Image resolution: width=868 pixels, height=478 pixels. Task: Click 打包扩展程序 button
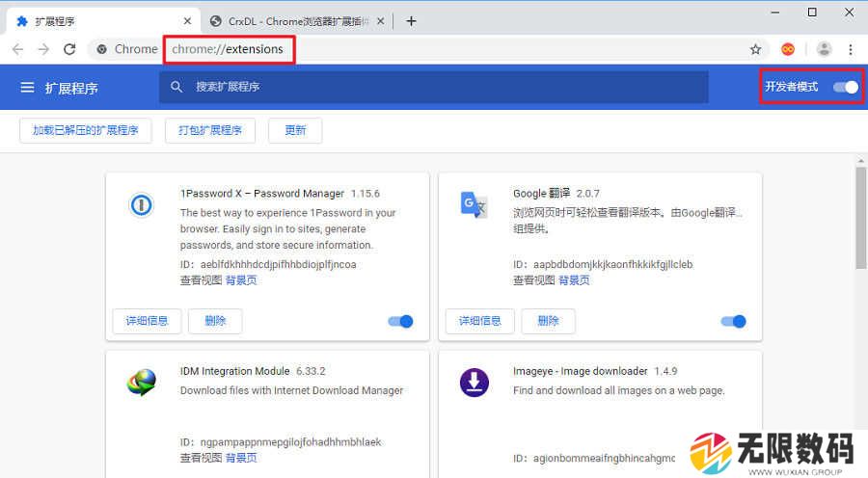coord(210,130)
